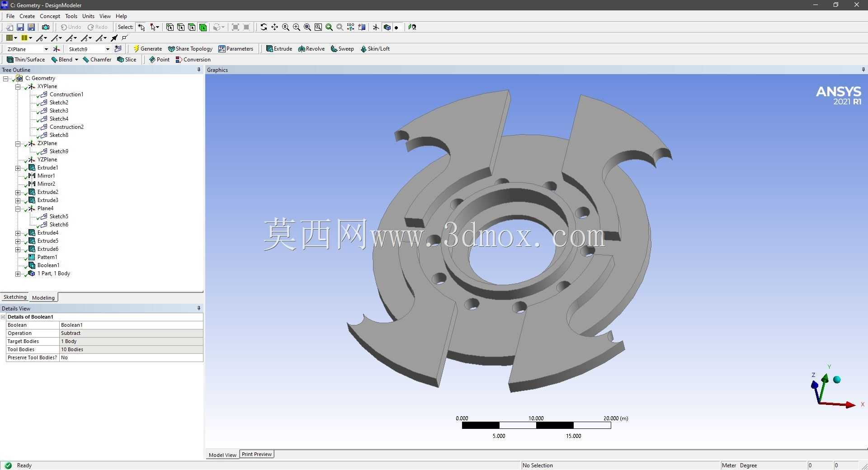Open the Slice tool

[x=127, y=60]
